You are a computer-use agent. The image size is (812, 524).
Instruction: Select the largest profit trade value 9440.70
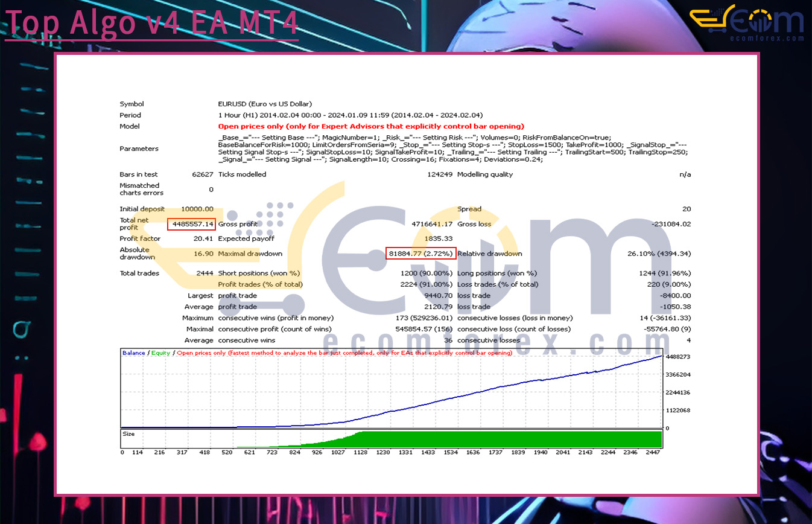coord(439,296)
